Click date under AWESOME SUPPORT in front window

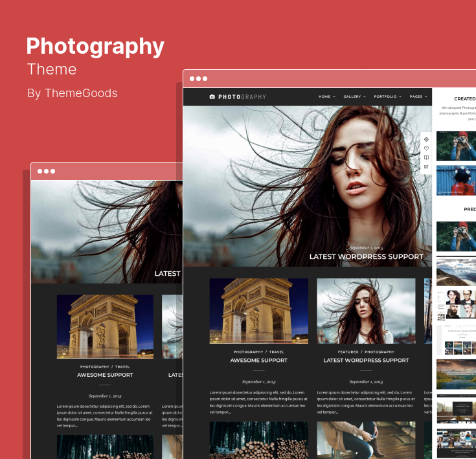click(x=258, y=382)
